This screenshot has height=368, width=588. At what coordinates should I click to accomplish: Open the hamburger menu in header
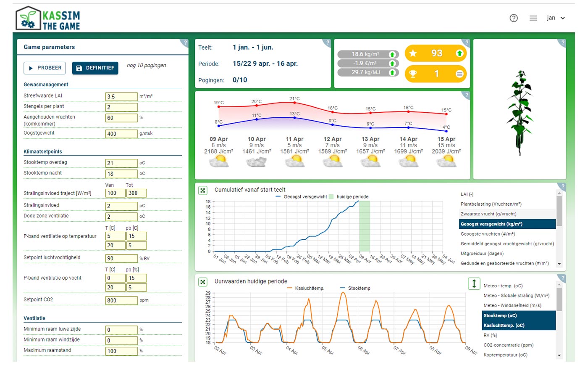coord(533,18)
